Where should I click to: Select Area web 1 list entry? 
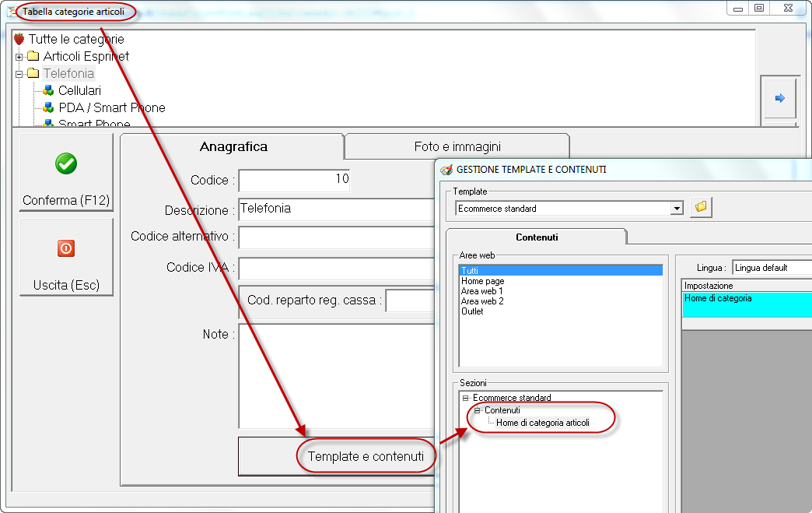click(482, 290)
